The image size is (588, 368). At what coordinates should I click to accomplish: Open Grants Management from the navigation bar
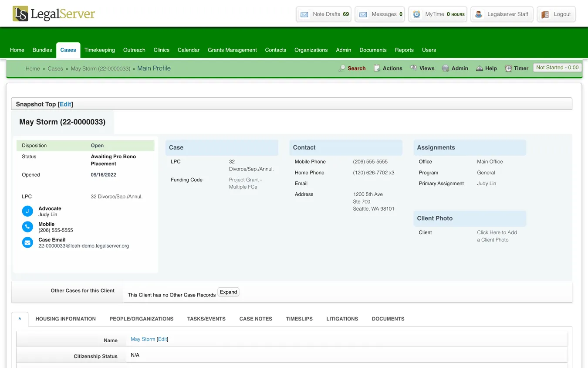[x=232, y=50]
